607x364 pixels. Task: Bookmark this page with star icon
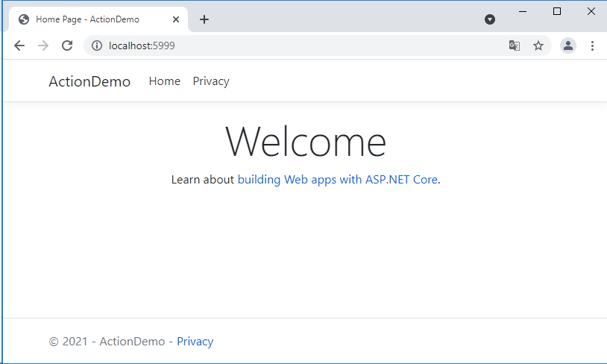538,45
